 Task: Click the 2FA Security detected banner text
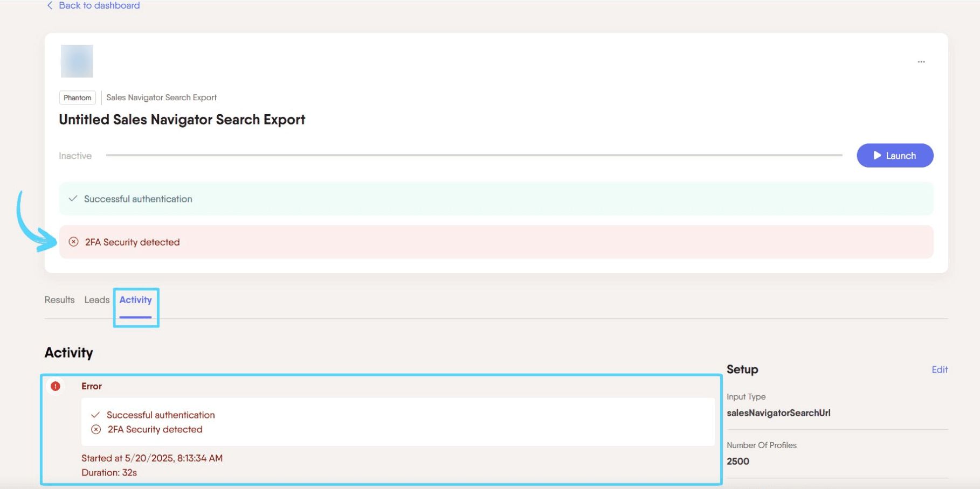point(132,242)
